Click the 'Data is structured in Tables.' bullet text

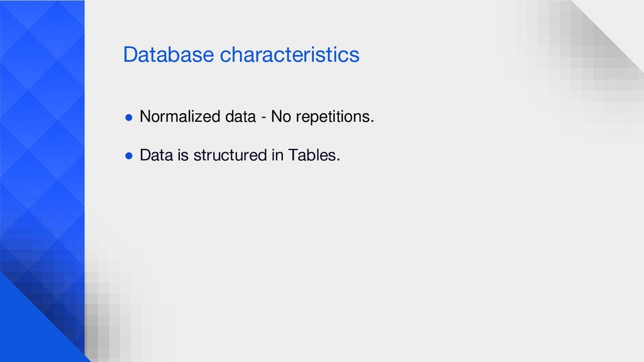(x=240, y=155)
